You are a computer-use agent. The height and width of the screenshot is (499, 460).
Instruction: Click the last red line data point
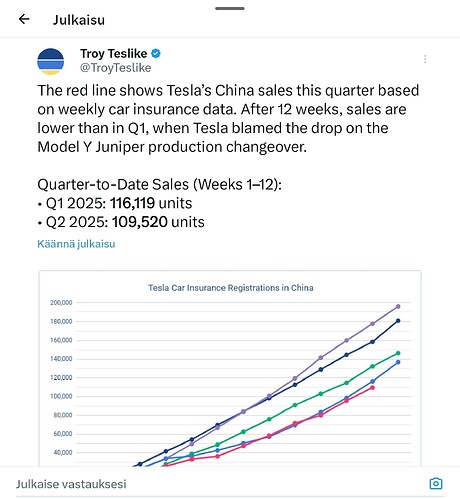[x=372, y=388]
